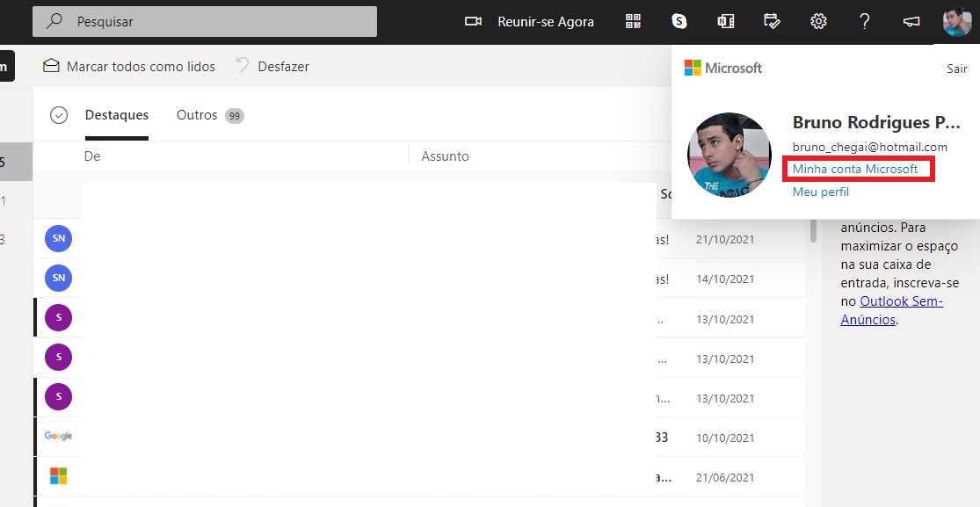Click the Sair sign-out link

pos(957,69)
